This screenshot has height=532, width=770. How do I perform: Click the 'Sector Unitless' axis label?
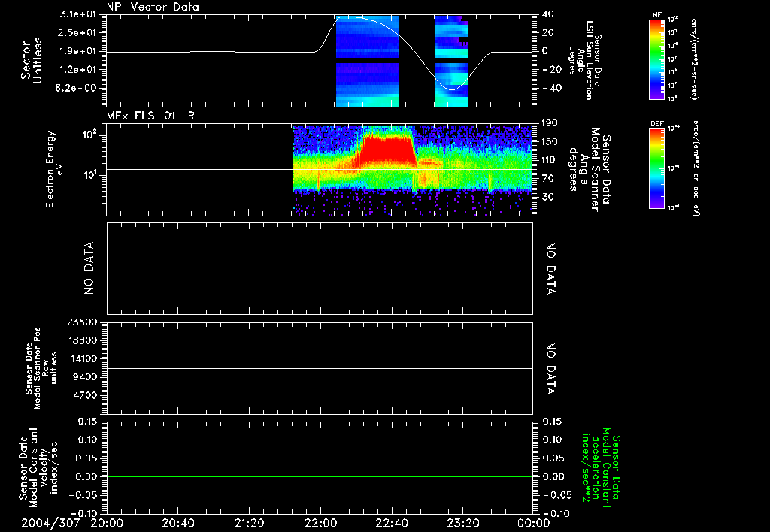31,61
